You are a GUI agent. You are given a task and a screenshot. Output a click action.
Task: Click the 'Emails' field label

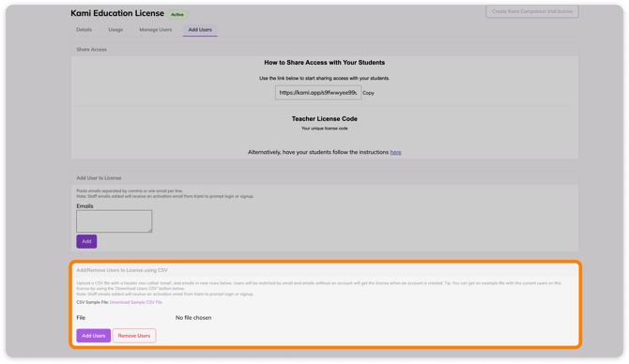point(84,206)
